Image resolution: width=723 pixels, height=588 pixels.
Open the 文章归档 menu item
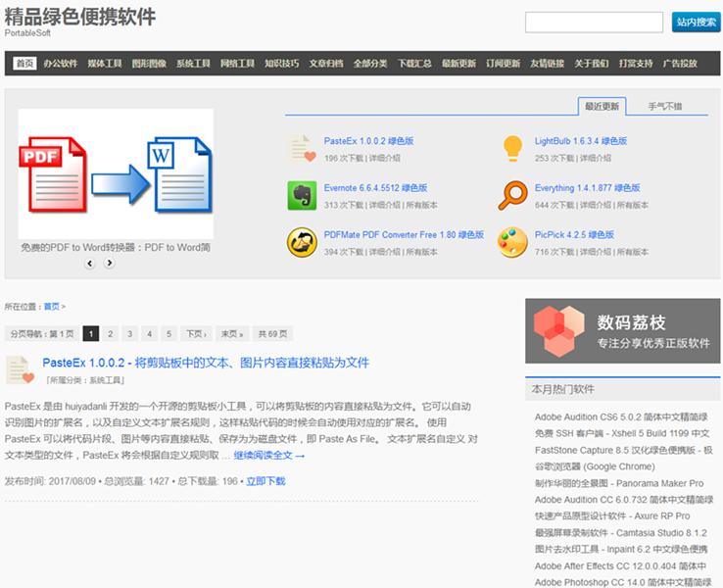(326, 63)
